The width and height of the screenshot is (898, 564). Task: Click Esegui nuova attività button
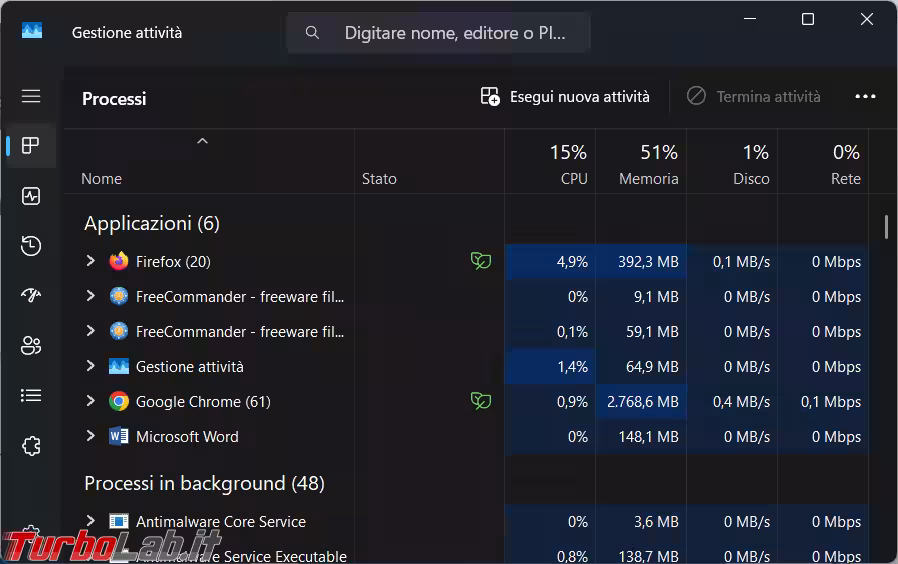[565, 97]
